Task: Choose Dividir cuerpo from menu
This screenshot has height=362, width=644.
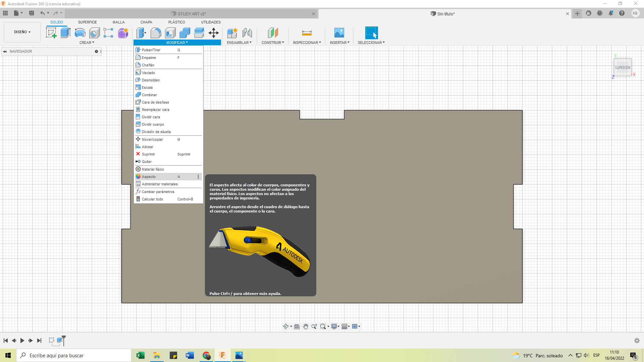Action: (168, 124)
